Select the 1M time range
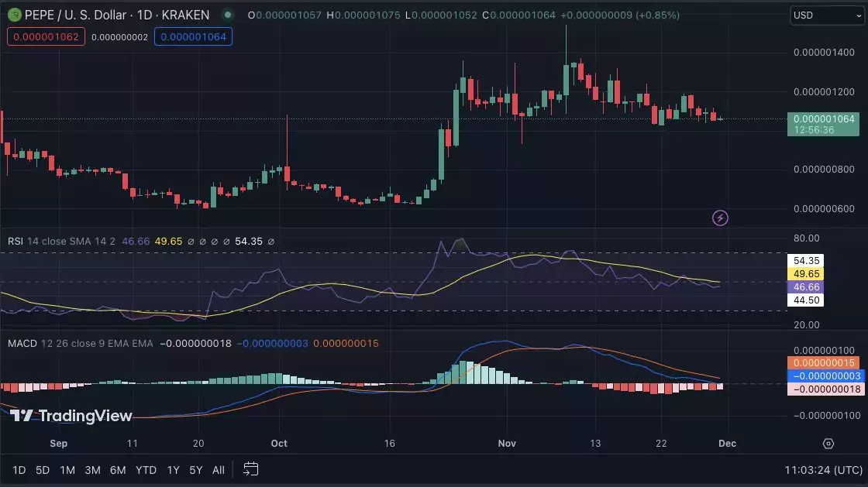Viewport: 868px width, 487px height. tap(67, 470)
